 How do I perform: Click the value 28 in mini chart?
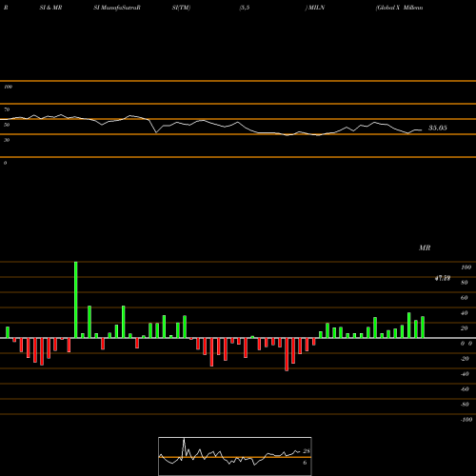pos(307,451)
